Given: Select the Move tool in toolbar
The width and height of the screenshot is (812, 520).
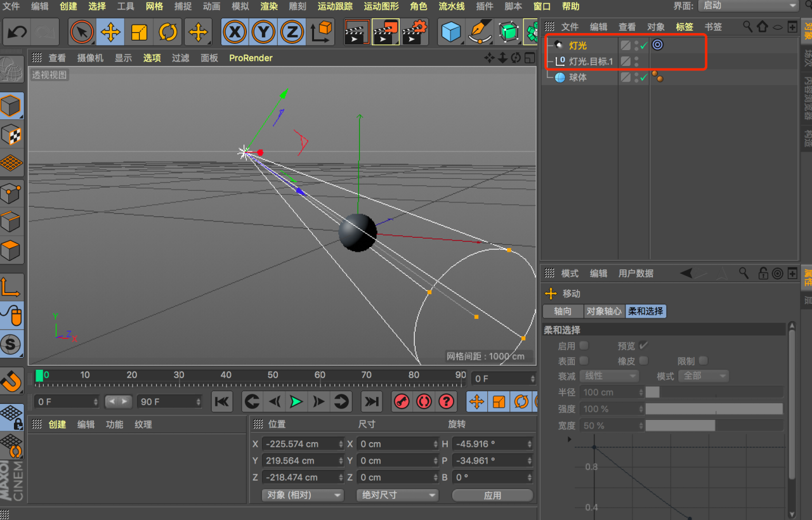Looking at the screenshot, I should (x=111, y=32).
